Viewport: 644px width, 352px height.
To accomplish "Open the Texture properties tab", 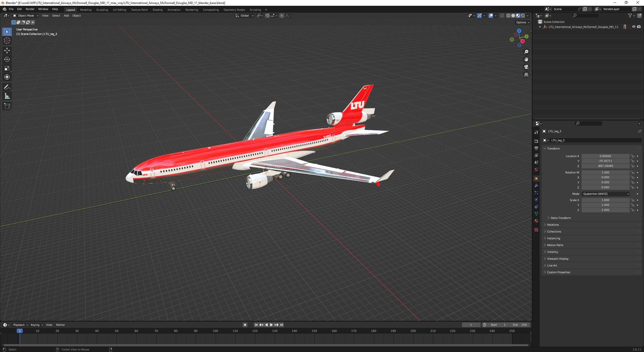I will point(536,230).
